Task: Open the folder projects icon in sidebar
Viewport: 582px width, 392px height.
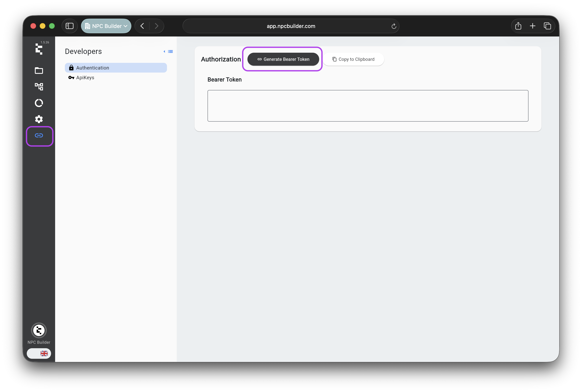Action: 39,71
